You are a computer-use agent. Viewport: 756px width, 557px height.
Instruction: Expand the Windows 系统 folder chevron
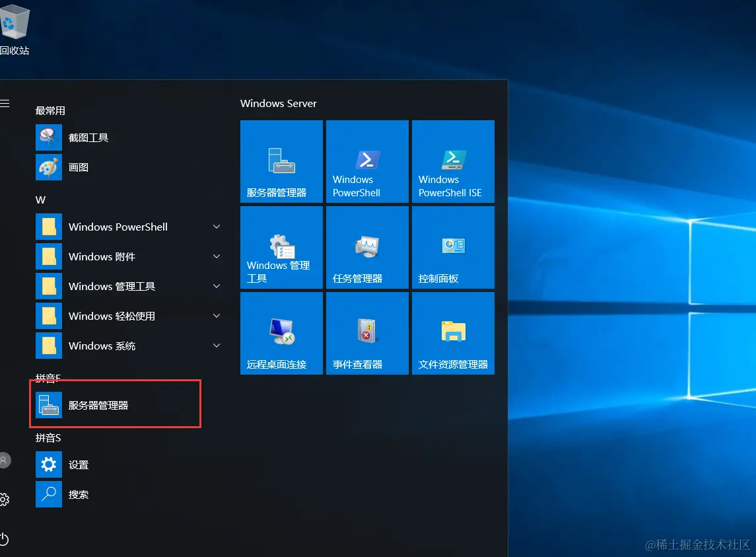(x=217, y=346)
